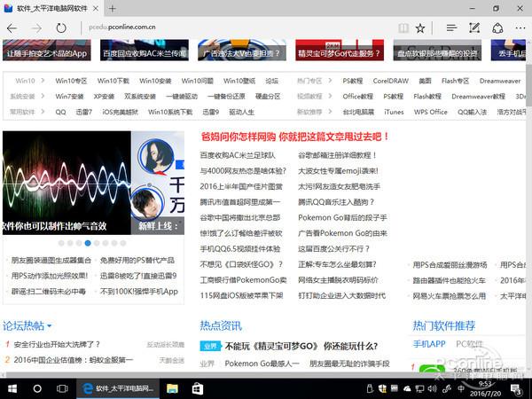
Task: Refresh the page with the reload icon
Action: 61,28
